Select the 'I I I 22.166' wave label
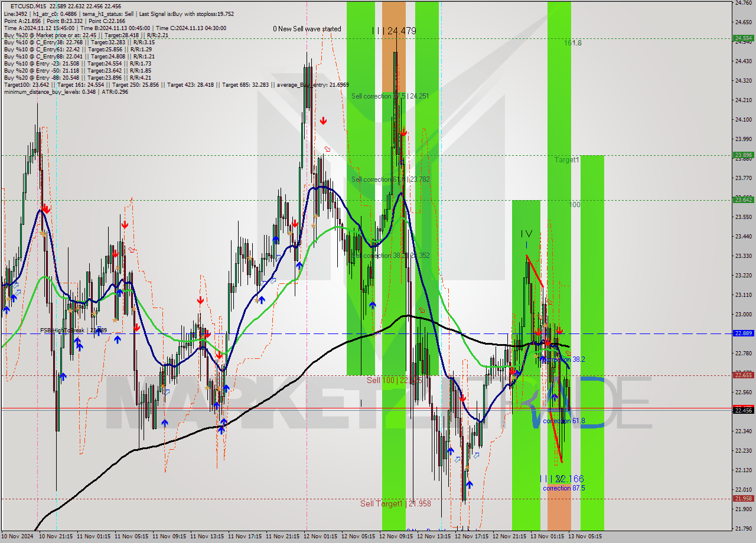756x543 pixels. tap(562, 479)
